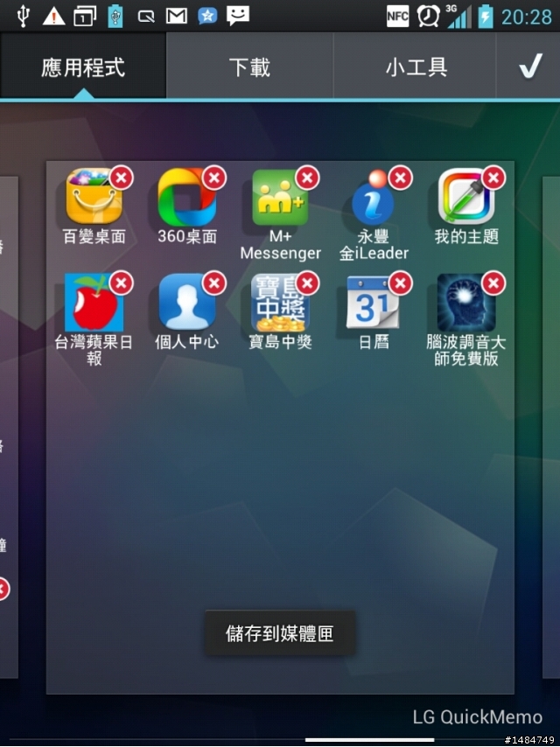The width and height of the screenshot is (560, 747).
Task: Switch to the 小工具 tab
Action: [x=416, y=66]
